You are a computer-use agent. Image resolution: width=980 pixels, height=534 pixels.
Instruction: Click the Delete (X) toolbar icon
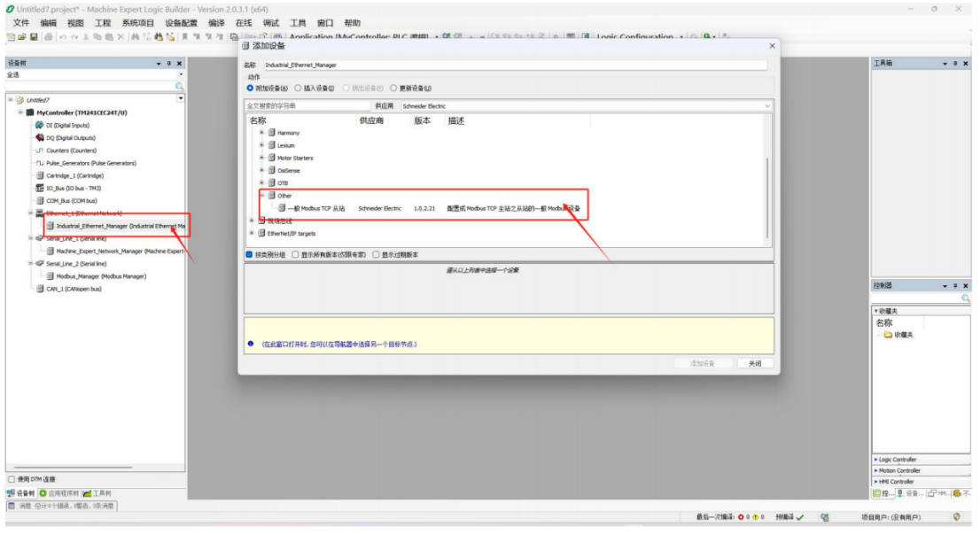[121, 37]
